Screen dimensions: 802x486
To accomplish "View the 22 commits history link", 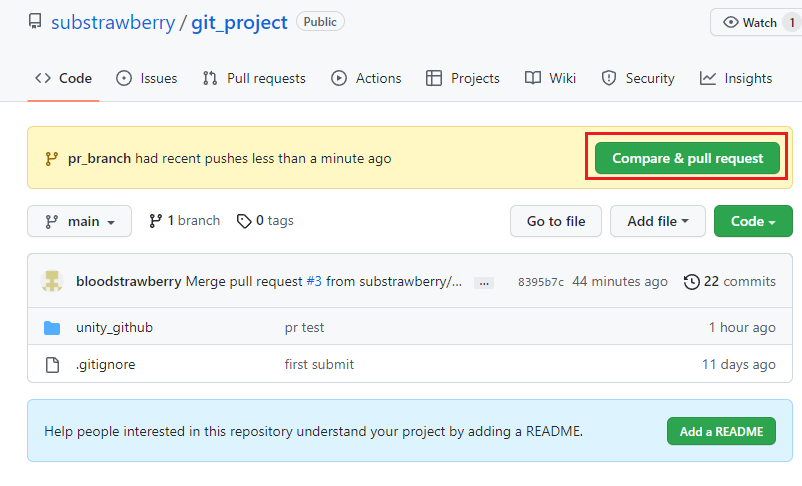I will [730, 281].
